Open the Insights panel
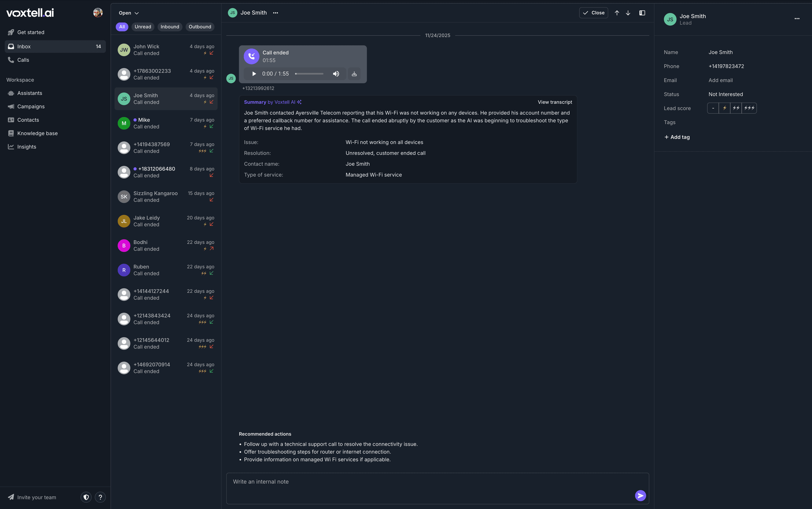Image resolution: width=812 pixels, height=509 pixels. pos(27,146)
